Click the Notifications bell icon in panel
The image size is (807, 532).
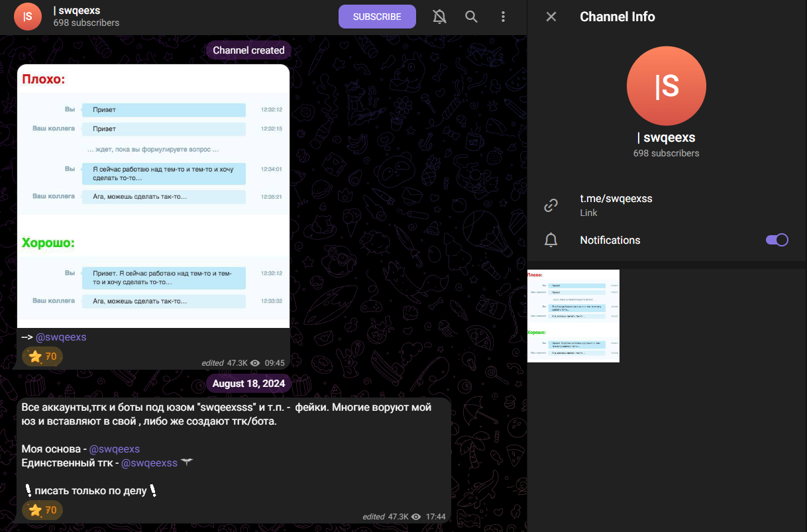(x=551, y=240)
